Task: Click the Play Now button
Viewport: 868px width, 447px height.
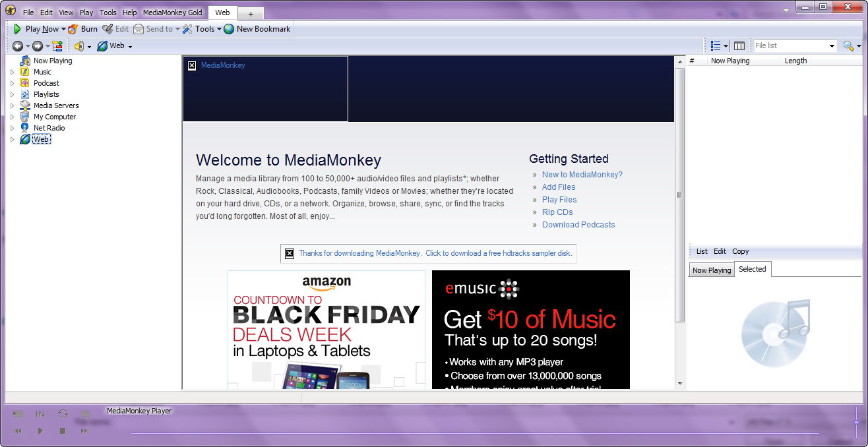Action: click(38, 28)
